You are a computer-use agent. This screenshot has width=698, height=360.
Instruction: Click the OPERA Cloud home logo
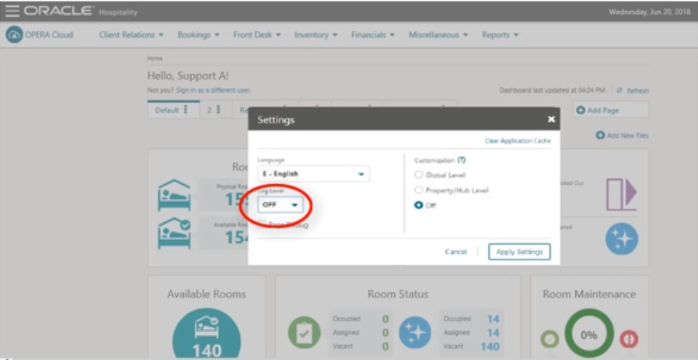pyautogui.click(x=14, y=35)
